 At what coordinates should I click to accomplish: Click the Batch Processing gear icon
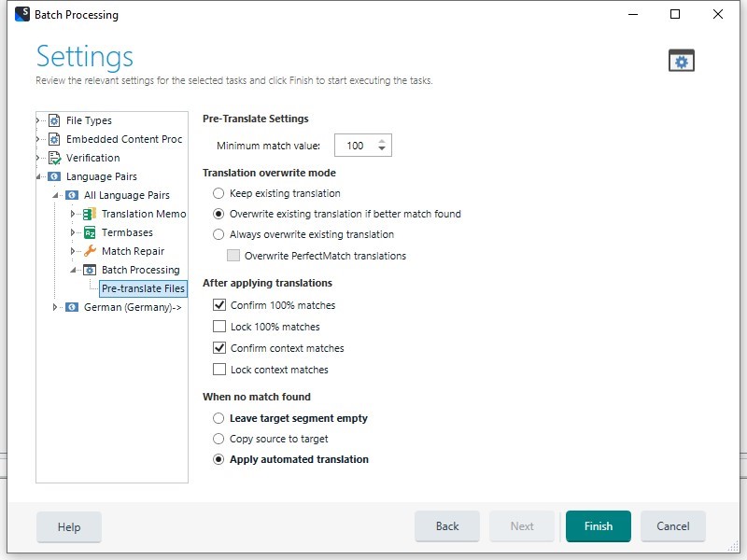pos(90,270)
